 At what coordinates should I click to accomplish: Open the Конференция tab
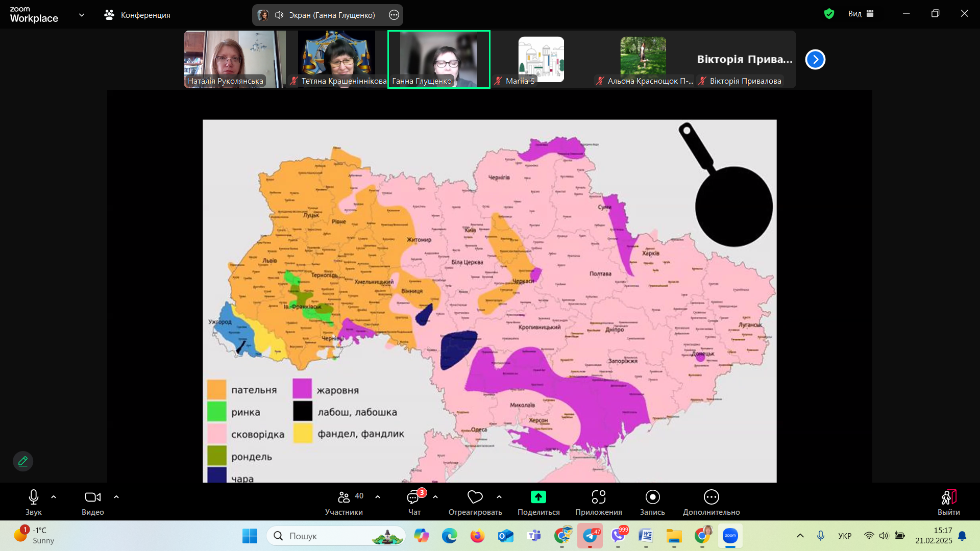[x=137, y=15]
